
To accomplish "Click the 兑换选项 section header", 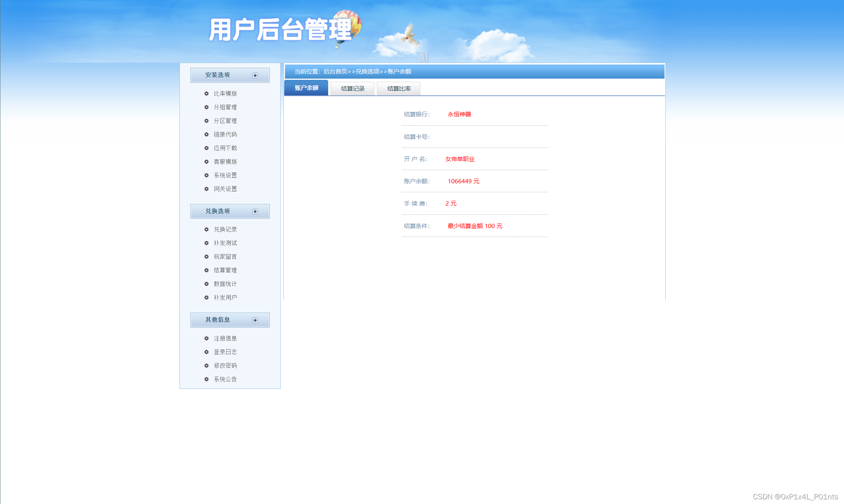I will click(x=230, y=211).
